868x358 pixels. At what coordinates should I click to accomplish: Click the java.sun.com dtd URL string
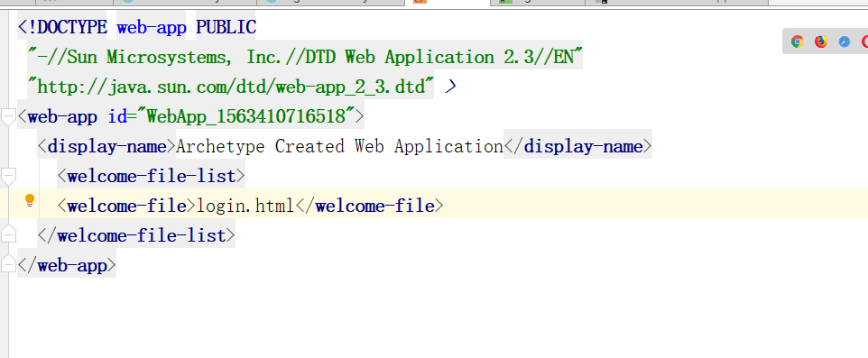point(231,87)
